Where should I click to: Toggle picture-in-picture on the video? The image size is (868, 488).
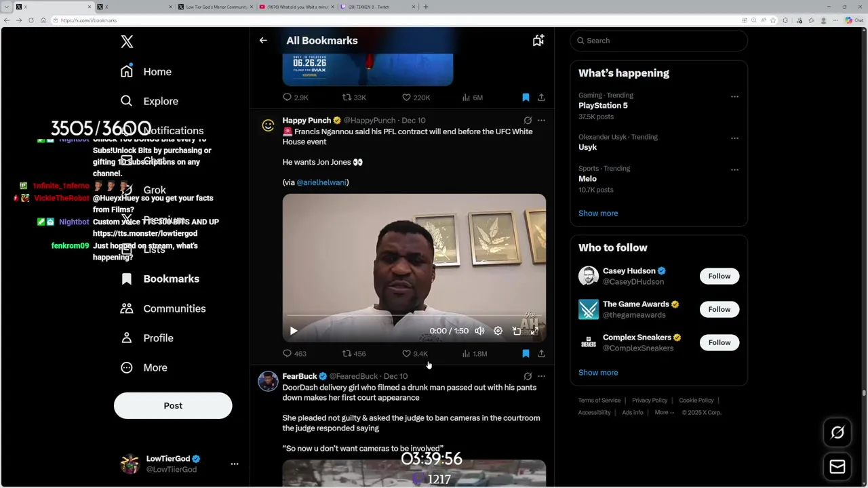(517, 331)
